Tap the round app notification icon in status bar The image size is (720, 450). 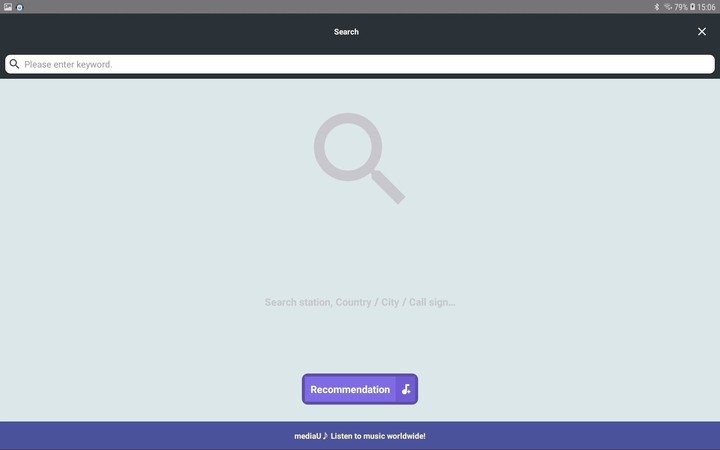pos(19,7)
